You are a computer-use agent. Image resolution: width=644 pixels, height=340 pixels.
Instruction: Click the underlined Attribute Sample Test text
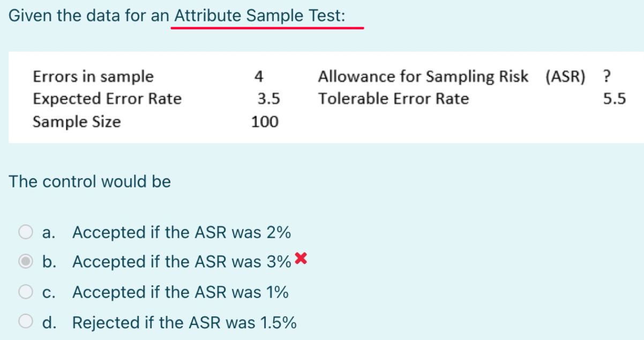tap(267, 16)
